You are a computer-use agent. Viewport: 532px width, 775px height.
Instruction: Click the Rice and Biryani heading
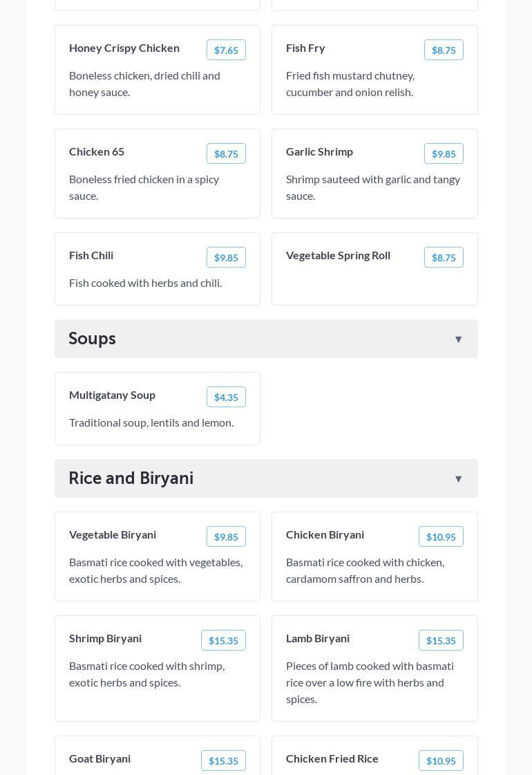[x=131, y=478]
